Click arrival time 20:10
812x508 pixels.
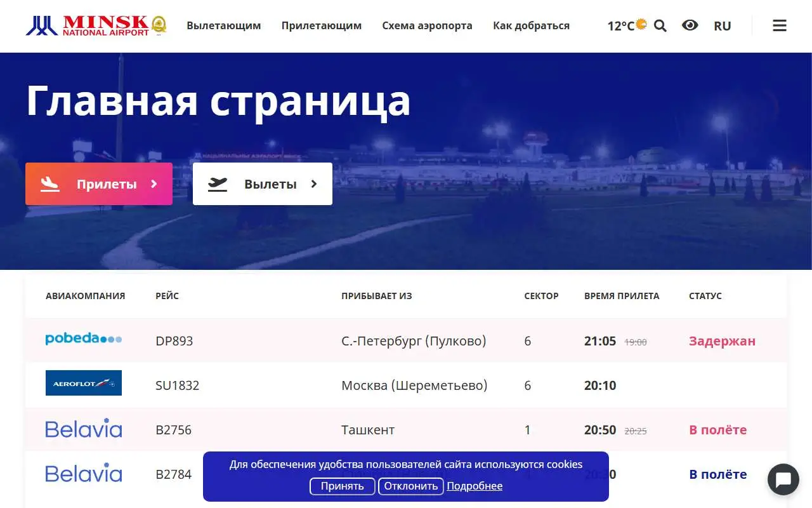point(600,385)
